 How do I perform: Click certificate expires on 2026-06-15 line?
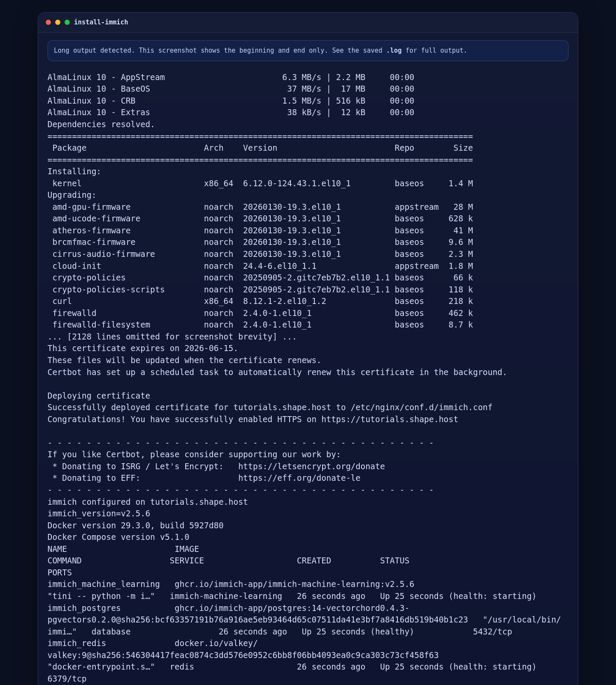[x=142, y=348]
